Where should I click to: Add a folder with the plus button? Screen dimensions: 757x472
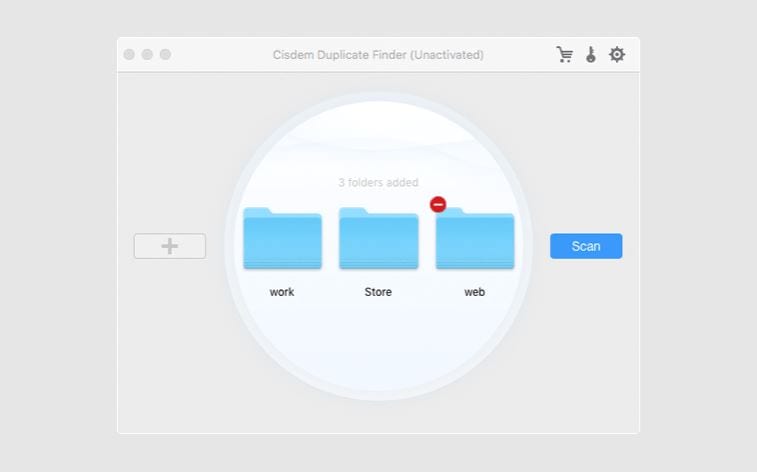pos(170,246)
